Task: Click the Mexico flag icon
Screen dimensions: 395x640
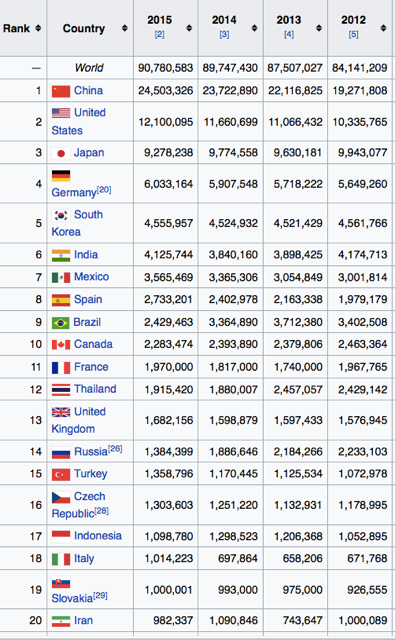Action: point(61,278)
